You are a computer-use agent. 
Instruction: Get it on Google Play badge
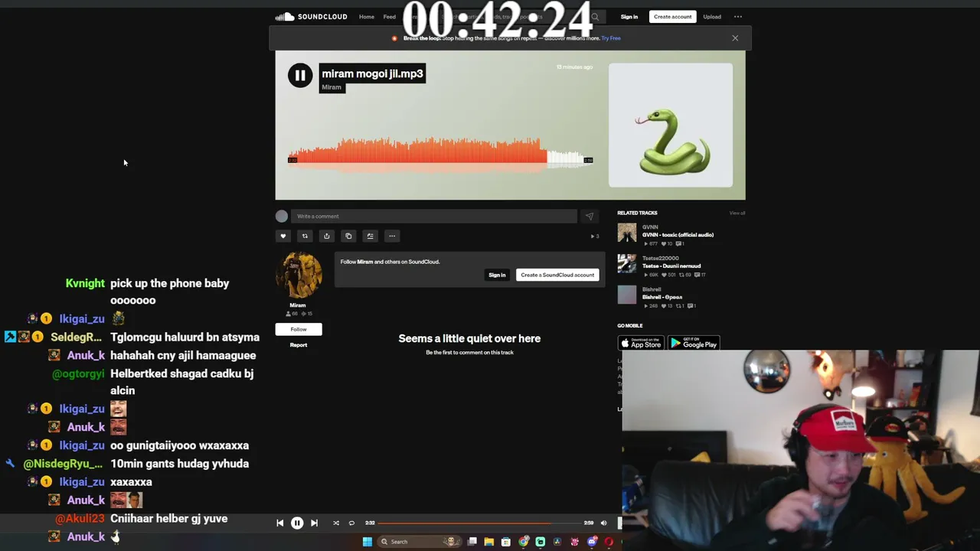(x=694, y=343)
